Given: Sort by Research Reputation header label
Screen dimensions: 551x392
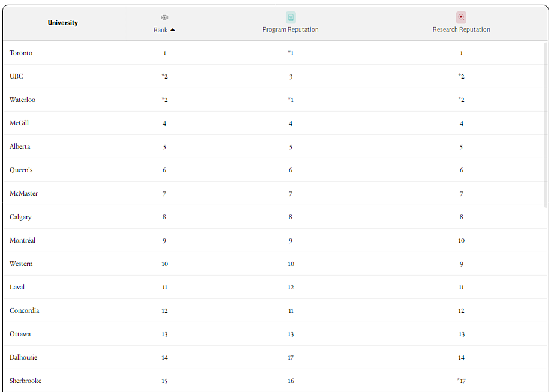Looking at the screenshot, I should [x=461, y=29].
